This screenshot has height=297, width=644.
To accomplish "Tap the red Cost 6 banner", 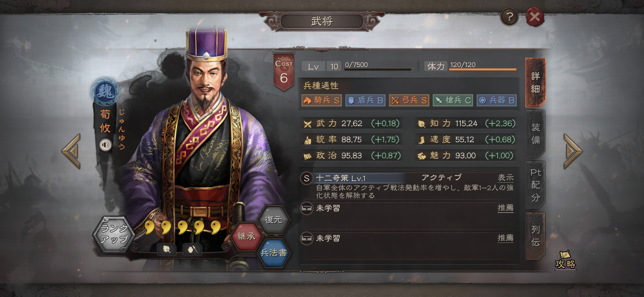I will [284, 72].
